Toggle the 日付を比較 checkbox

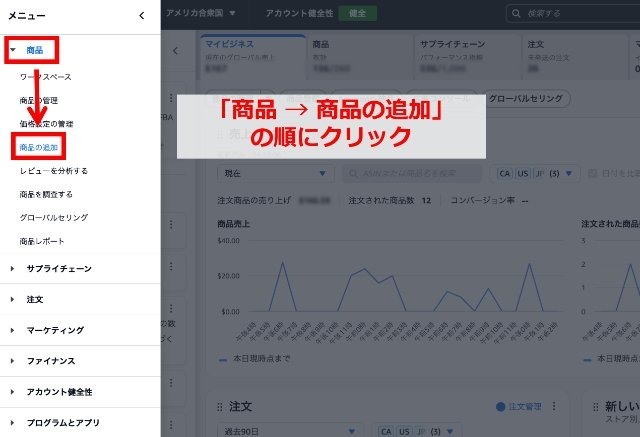592,173
